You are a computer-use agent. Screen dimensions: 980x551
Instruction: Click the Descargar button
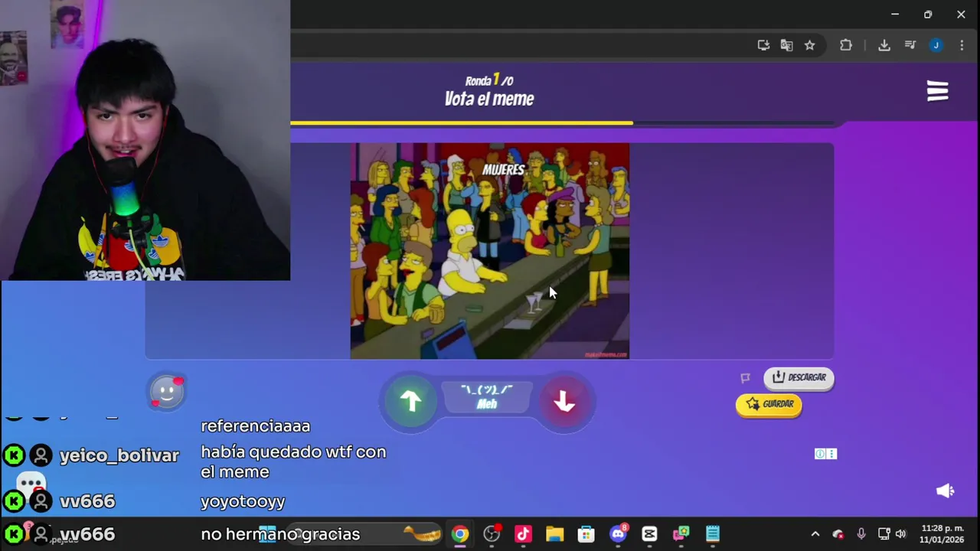tap(799, 377)
